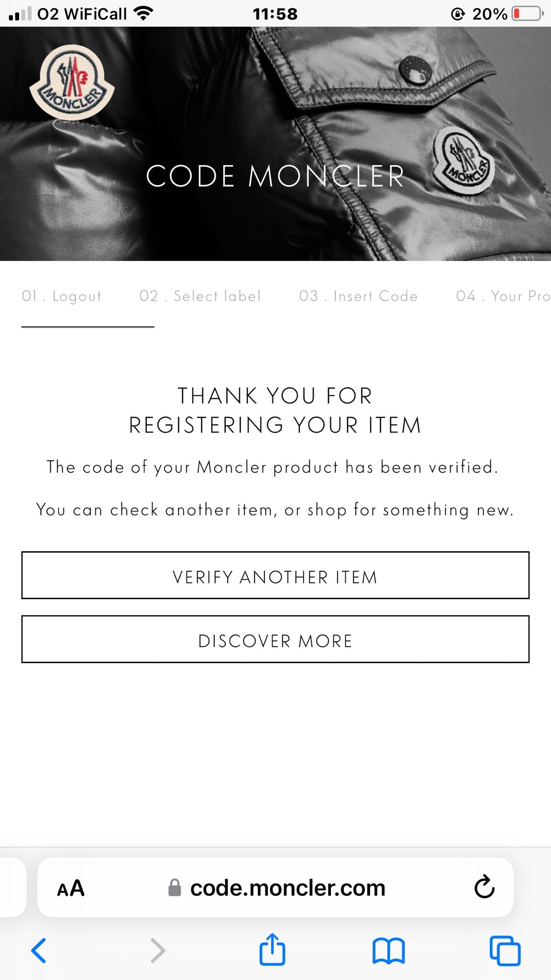Tap the padlock icon beside the URL
This screenshot has width=551, height=980.
[175, 888]
